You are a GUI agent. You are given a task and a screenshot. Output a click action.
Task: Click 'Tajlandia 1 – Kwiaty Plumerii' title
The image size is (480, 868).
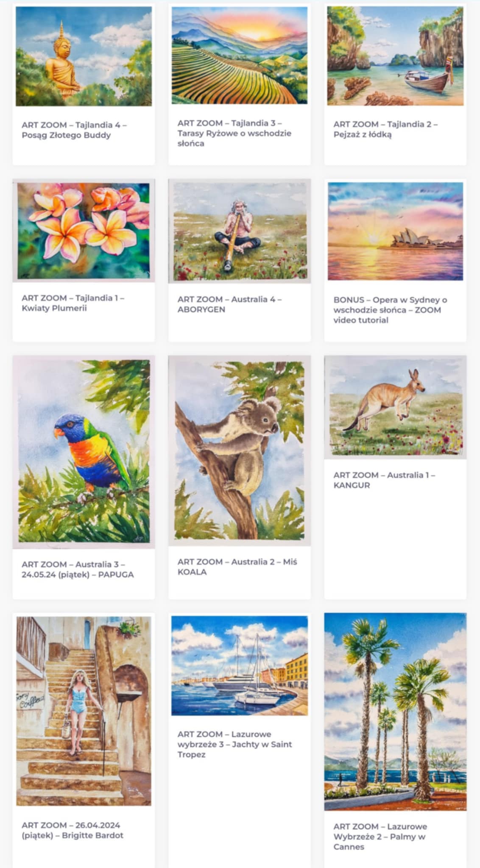[73, 303]
